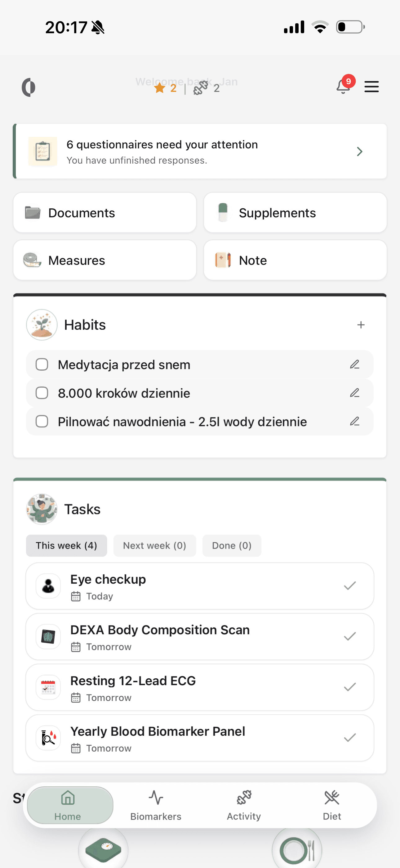Mark water hydration habit as done

(42, 421)
